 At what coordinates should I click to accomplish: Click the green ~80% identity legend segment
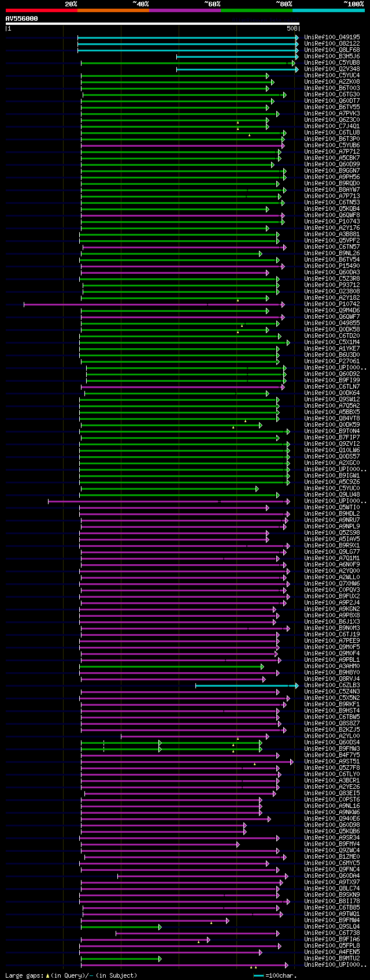click(x=256, y=10)
